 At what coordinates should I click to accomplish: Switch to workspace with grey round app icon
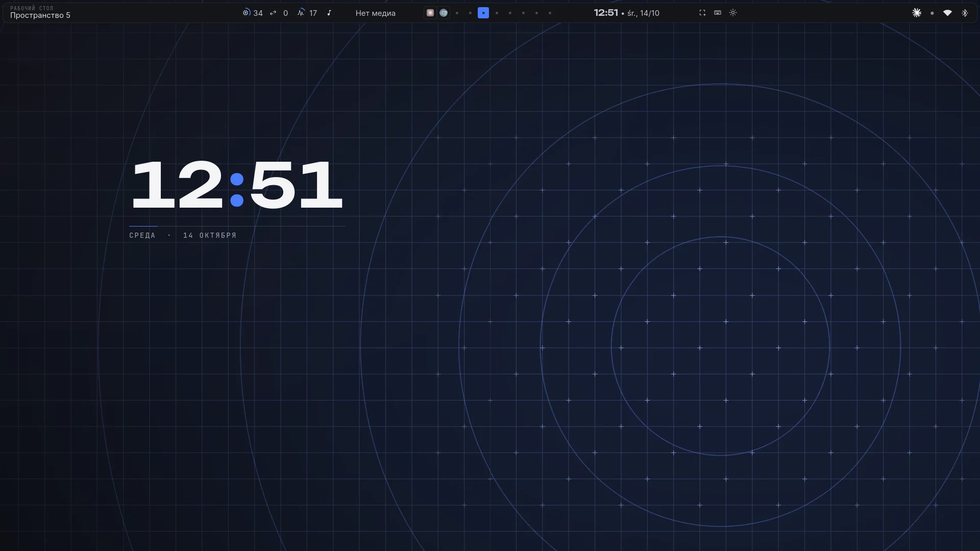[444, 13]
